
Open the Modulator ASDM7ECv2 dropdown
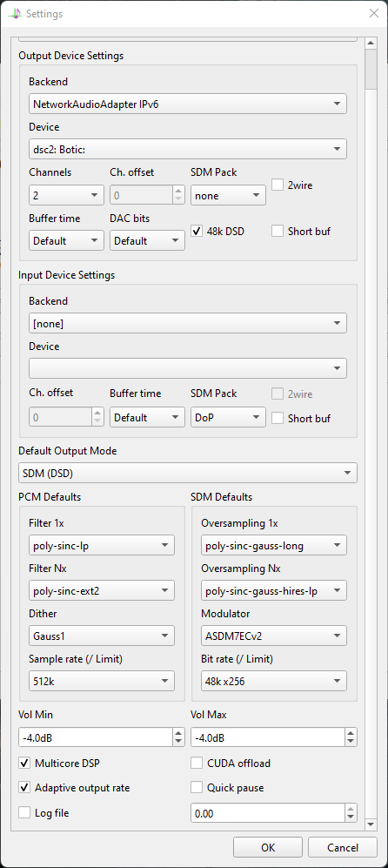click(274, 636)
